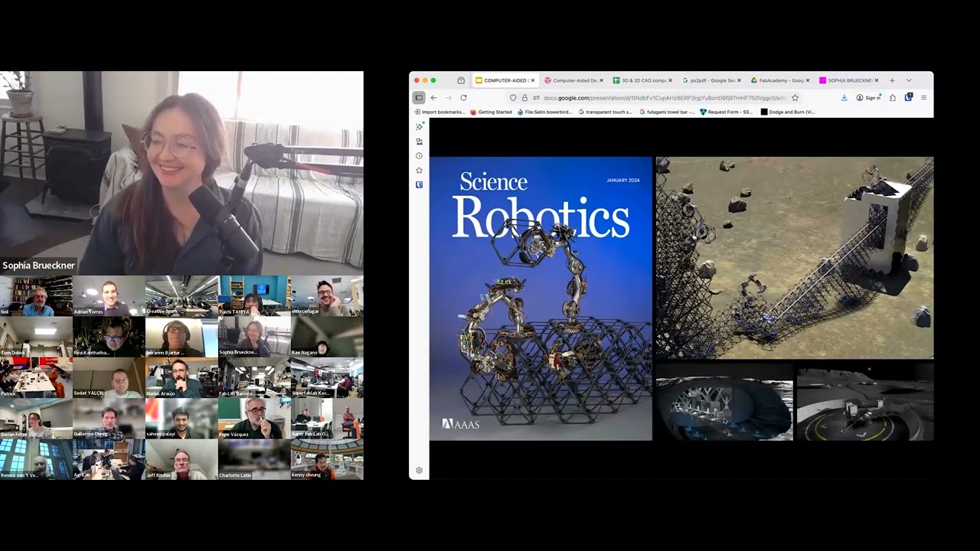
Task: Reload the current browser page
Action: pyautogui.click(x=463, y=98)
